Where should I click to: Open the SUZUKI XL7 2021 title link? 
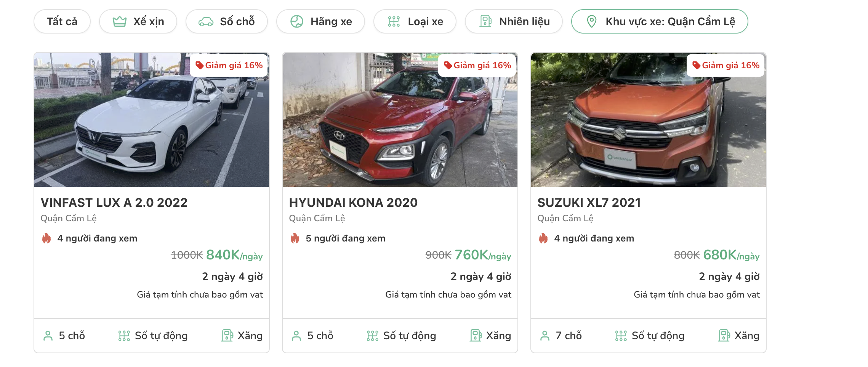589,203
